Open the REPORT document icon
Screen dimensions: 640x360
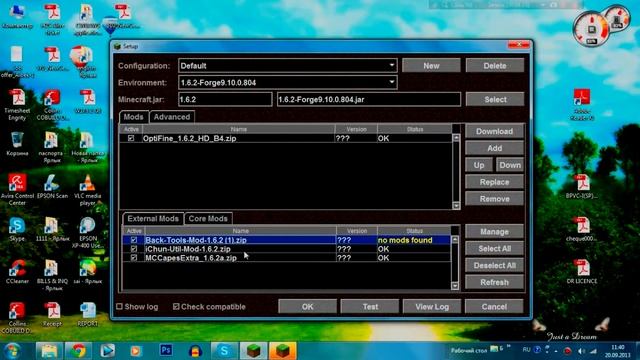[87, 314]
